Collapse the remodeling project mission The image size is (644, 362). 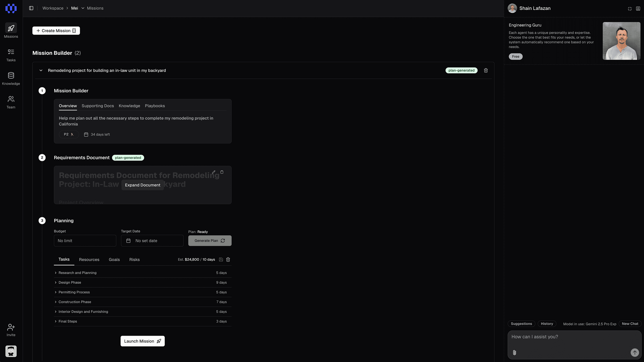click(x=41, y=71)
